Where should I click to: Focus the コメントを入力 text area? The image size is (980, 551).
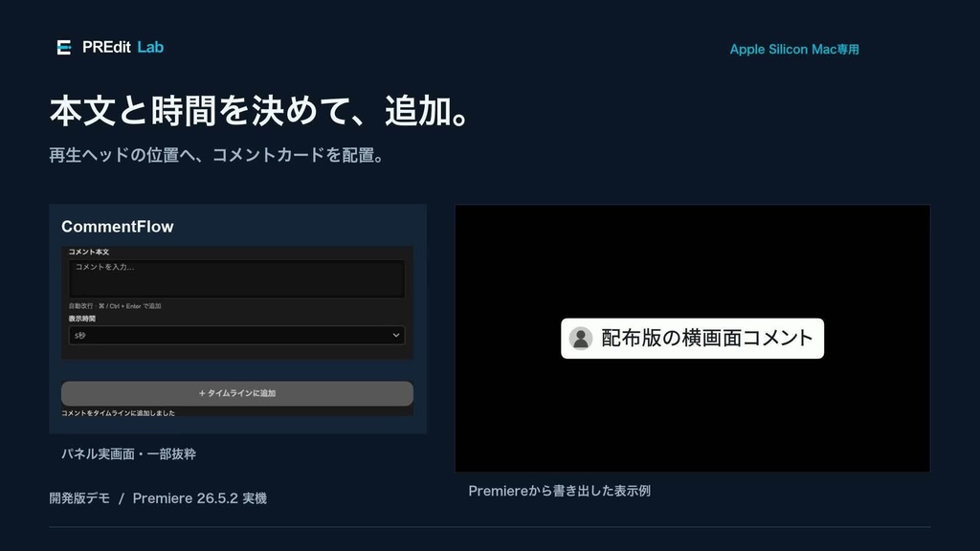[237, 278]
